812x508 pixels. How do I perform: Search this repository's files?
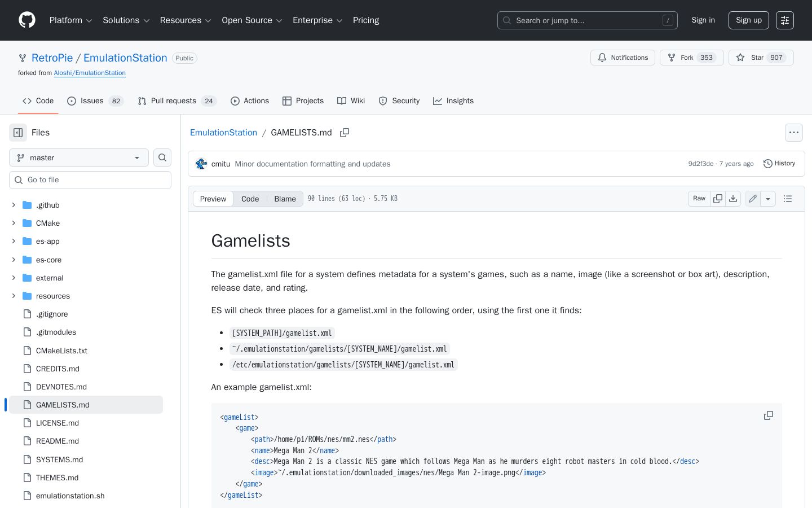[162, 157]
